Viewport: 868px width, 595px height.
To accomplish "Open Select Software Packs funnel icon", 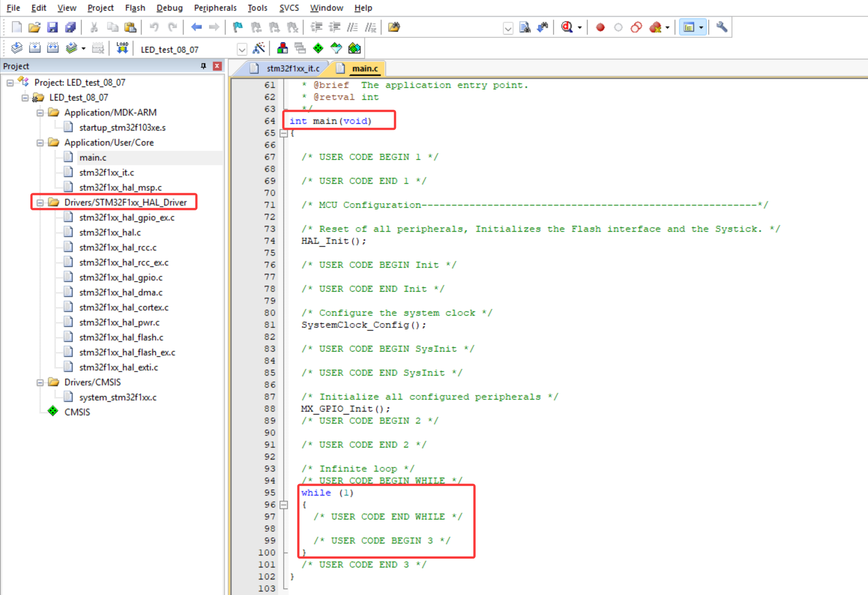I will 336,48.
